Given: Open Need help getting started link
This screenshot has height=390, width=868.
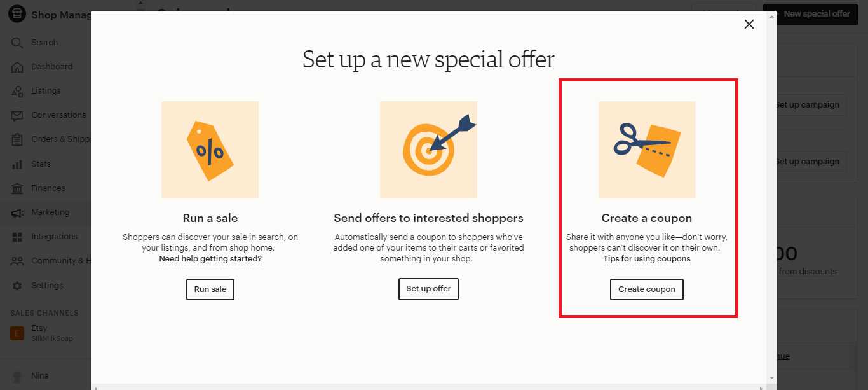Looking at the screenshot, I should (210, 259).
